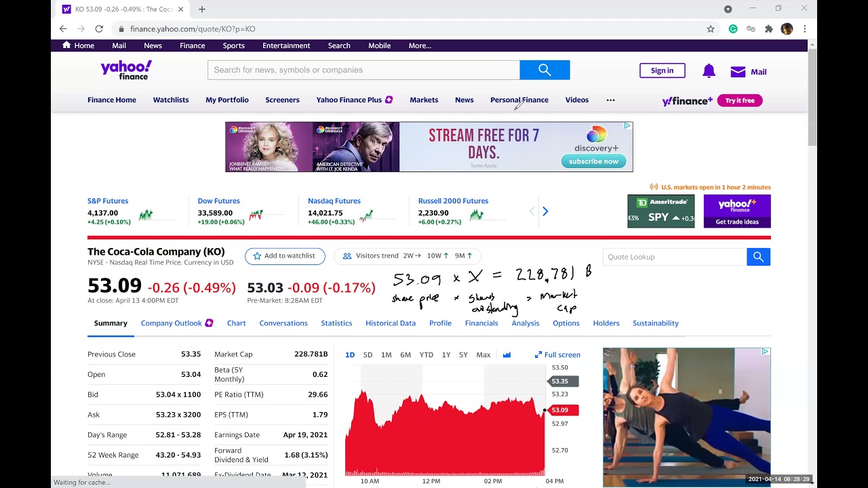Open Chrome tab search dropdown arrow
The width and height of the screenshot is (868, 488).
tap(728, 9)
